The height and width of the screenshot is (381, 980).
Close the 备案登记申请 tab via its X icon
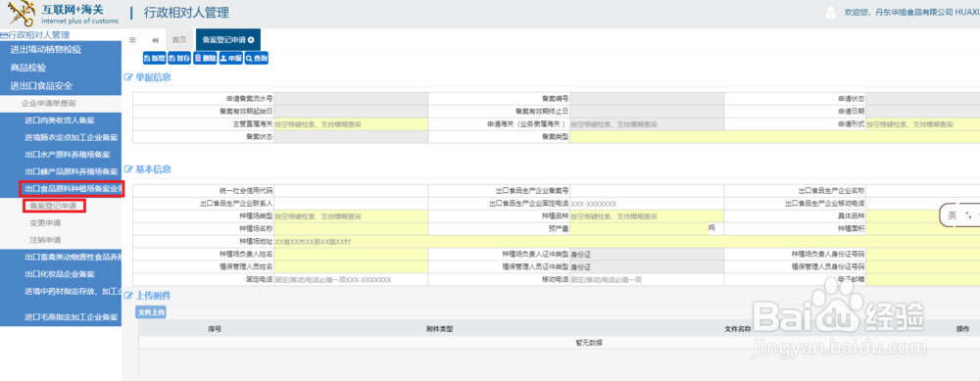point(251,39)
